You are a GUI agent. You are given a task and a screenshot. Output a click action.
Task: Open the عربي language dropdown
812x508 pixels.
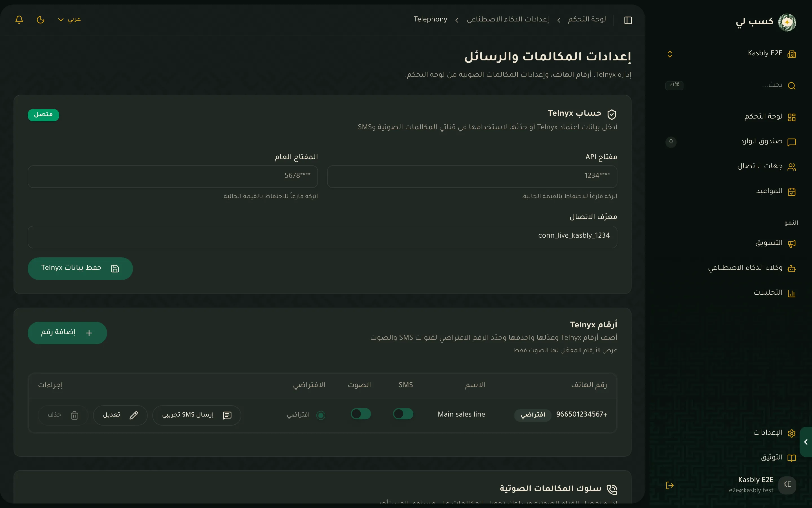coord(69,19)
